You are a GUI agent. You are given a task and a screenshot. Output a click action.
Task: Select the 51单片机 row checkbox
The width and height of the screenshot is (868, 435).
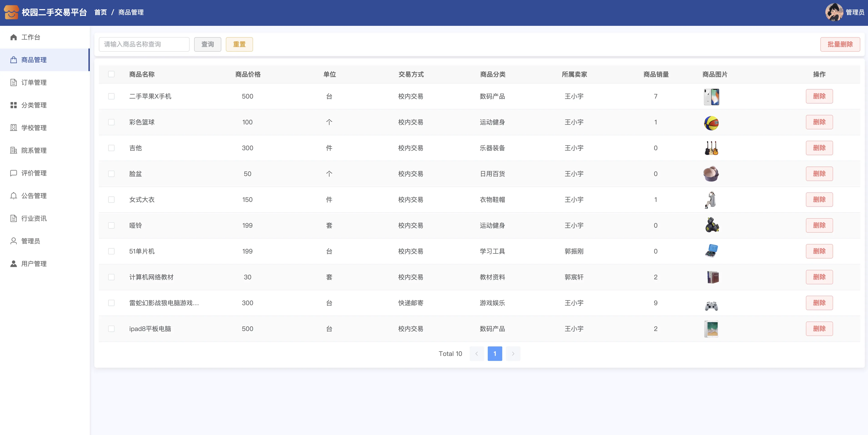[111, 251]
